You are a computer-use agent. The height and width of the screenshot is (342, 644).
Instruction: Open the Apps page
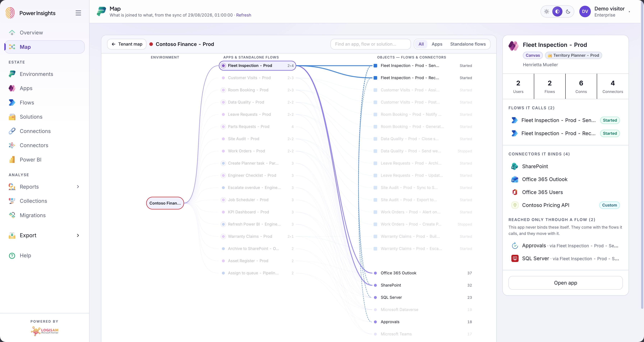click(x=45, y=88)
